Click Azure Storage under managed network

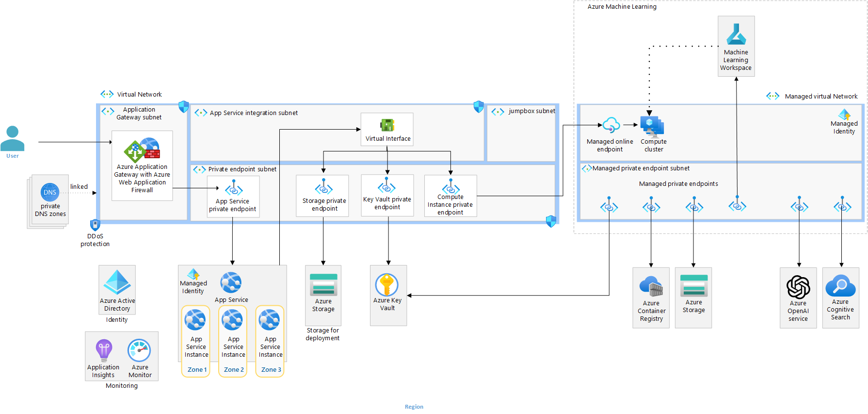[x=694, y=286]
